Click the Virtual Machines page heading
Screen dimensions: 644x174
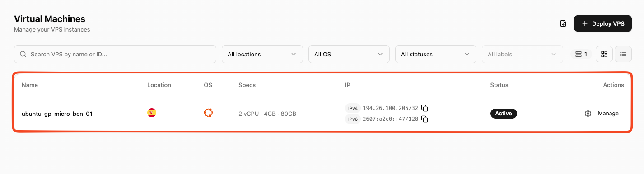tap(50, 19)
